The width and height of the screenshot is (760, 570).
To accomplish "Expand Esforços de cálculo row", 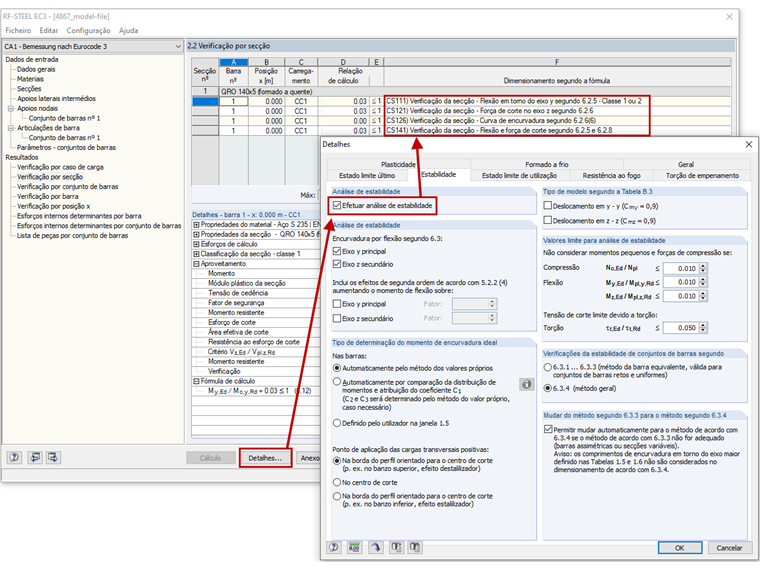I will pyautogui.click(x=196, y=244).
